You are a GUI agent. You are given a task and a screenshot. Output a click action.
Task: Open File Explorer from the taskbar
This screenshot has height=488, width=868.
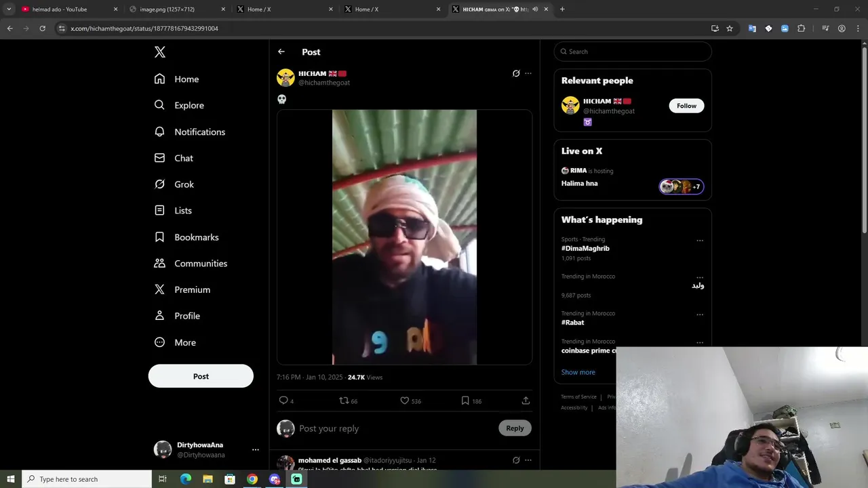208,479
